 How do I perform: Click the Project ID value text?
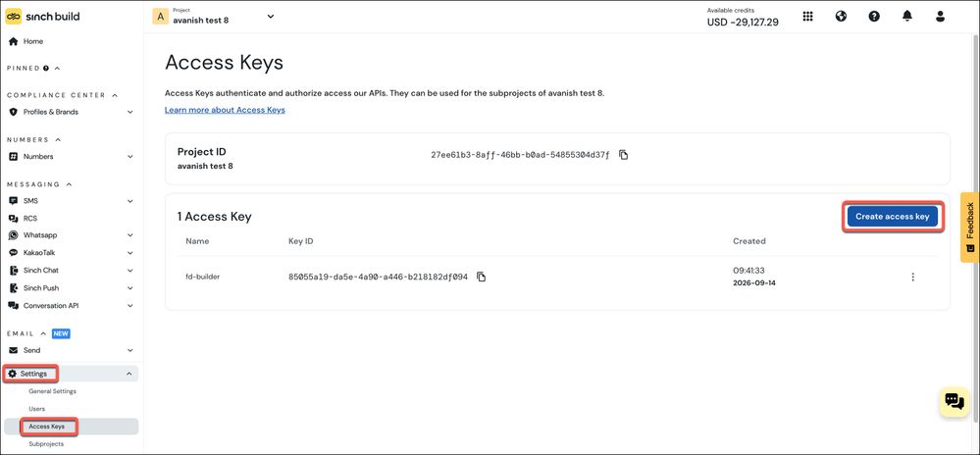520,155
